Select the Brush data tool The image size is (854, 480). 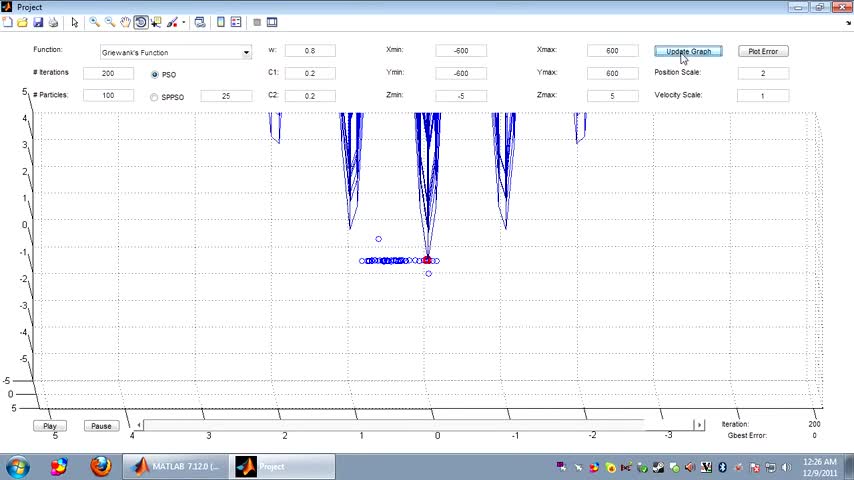(172, 22)
